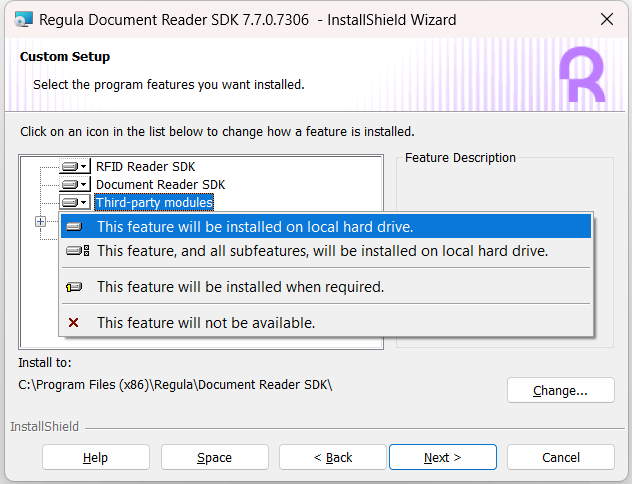
Task: Proceed with the Next > button
Action: point(443,457)
